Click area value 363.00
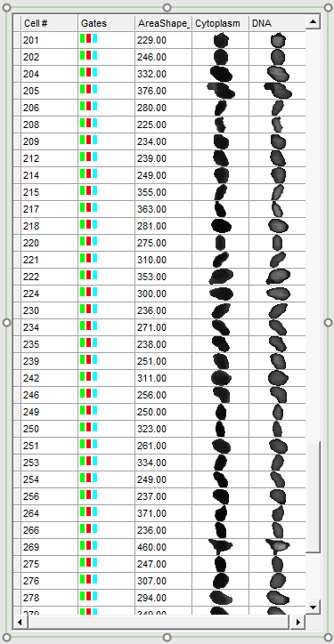Screen dimensions: 334x644 pyautogui.click(x=151, y=209)
